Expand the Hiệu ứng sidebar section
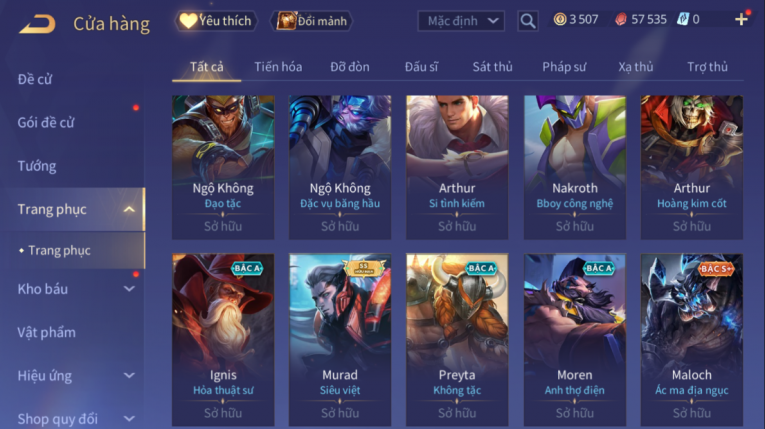Image resolution: width=765 pixels, height=429 pixels. point(129,376)
